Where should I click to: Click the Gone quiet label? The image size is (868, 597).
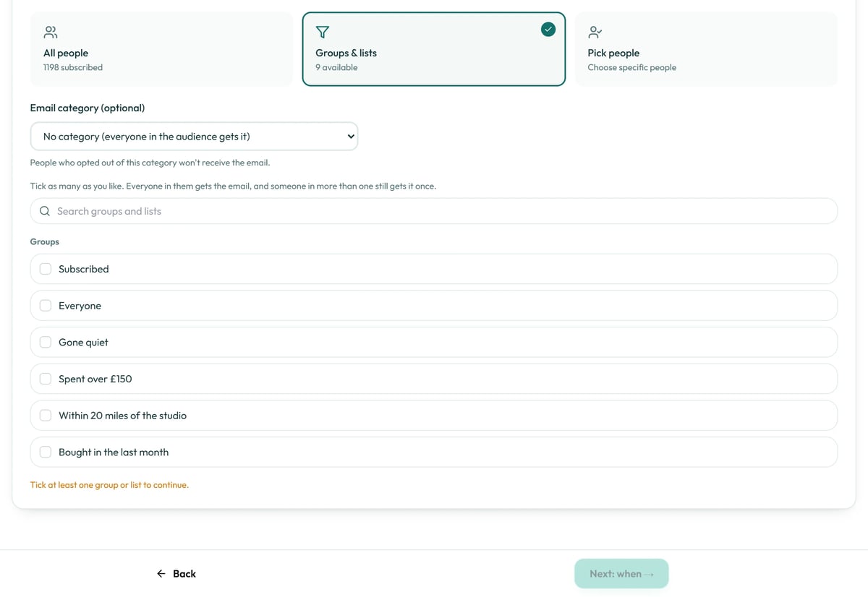pos(83,343)
